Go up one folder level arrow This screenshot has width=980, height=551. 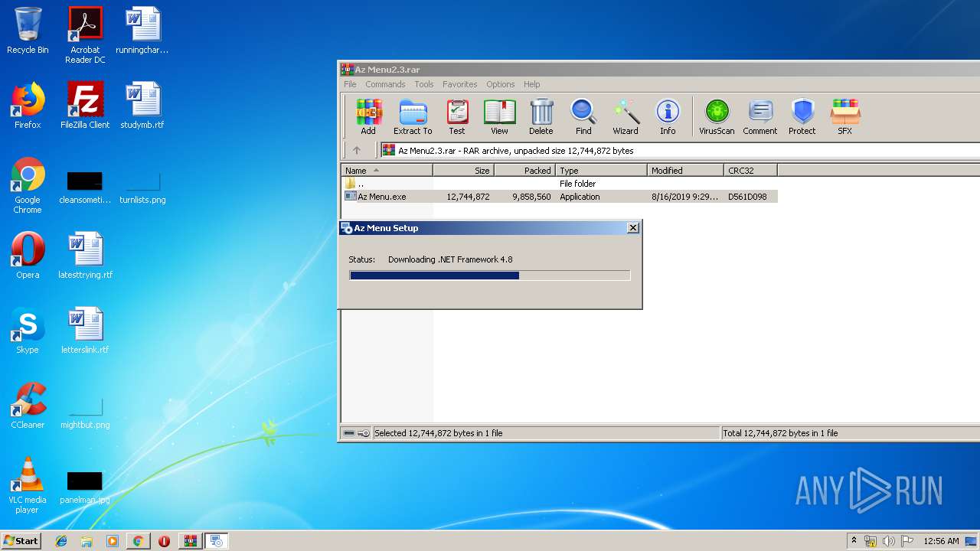click(x=356, y=151)
